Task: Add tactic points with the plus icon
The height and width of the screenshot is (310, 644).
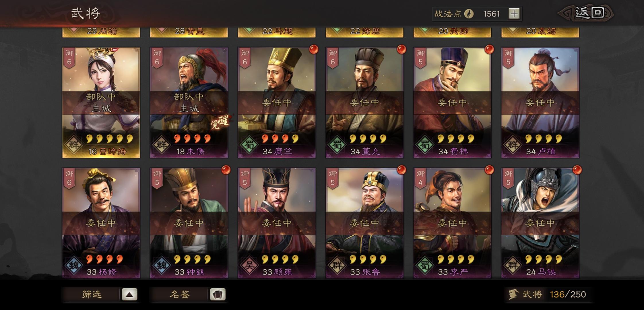Action: pos(514,14)
